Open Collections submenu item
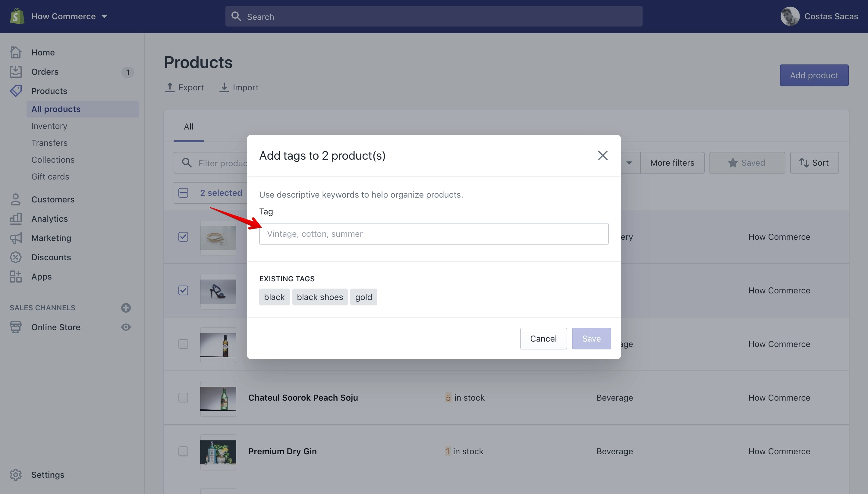 (53, 160)
